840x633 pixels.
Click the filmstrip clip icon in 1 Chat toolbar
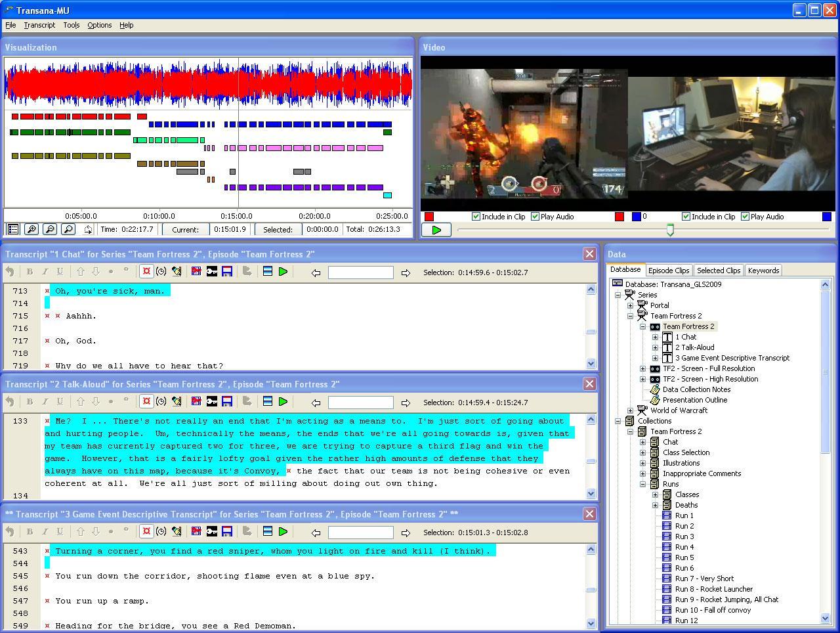point(196,271)
